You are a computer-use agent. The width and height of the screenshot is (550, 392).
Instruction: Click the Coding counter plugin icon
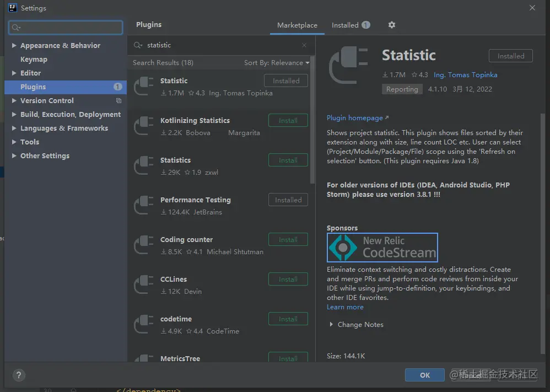(x=144, y=245)
